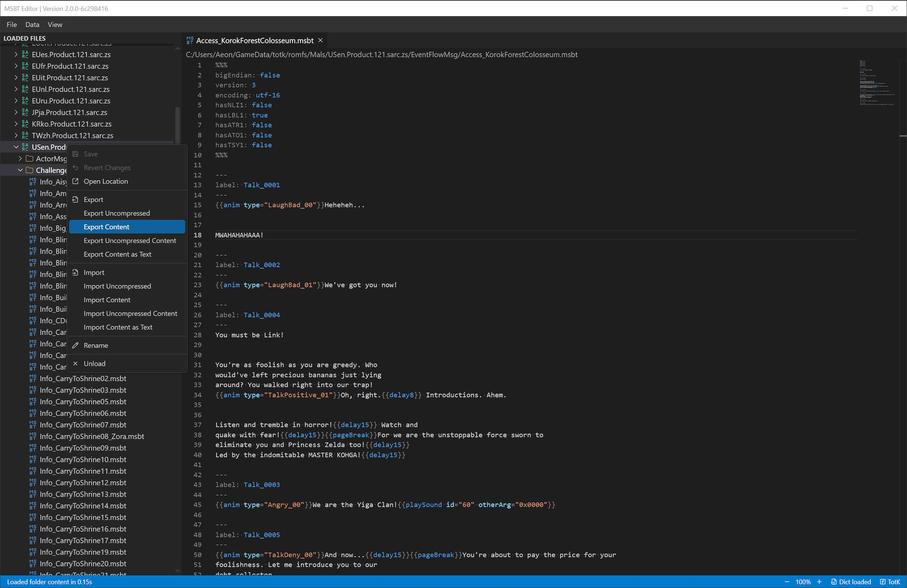This screenshot has height=588, width=907.
Task: Open the Data menu
Action: pos(32,24)
